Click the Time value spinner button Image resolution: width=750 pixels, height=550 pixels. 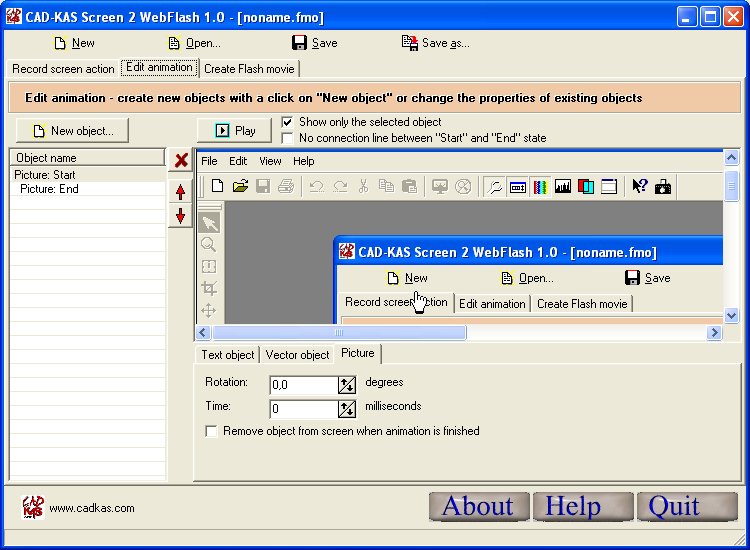tap(347, 408)
